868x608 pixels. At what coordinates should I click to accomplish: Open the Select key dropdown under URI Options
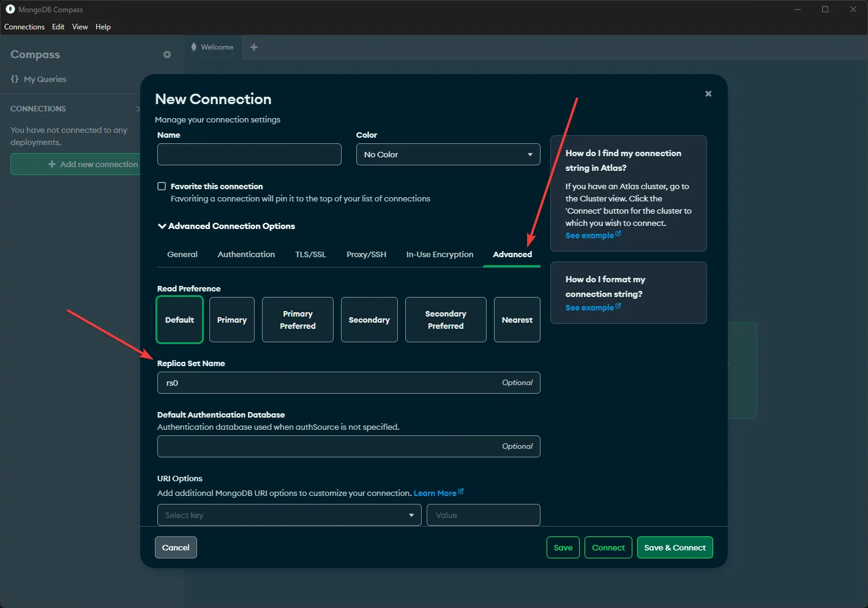coord(289,515)
